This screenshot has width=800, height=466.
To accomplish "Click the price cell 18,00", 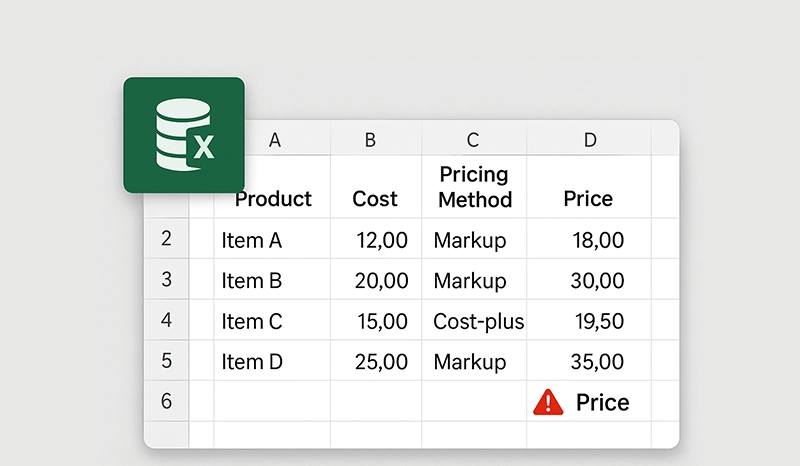I will click(x=589, y=238).
